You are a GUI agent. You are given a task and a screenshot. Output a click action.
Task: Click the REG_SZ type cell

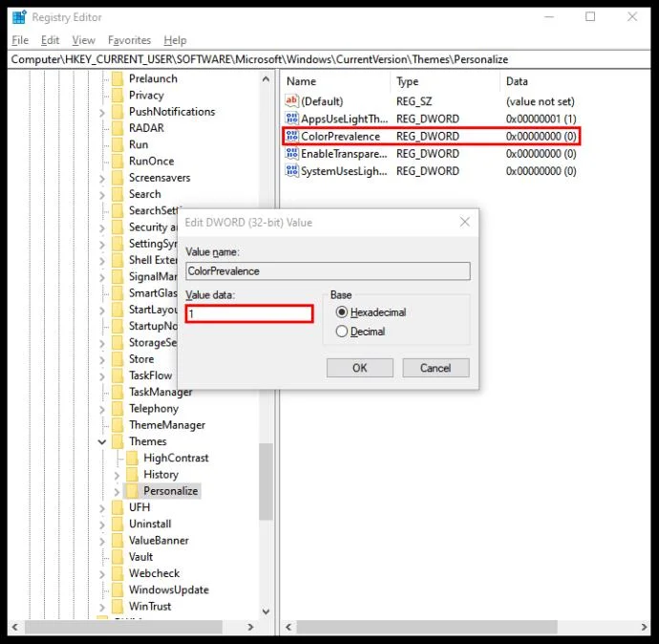pyautogui.click(x=414, y=101)
